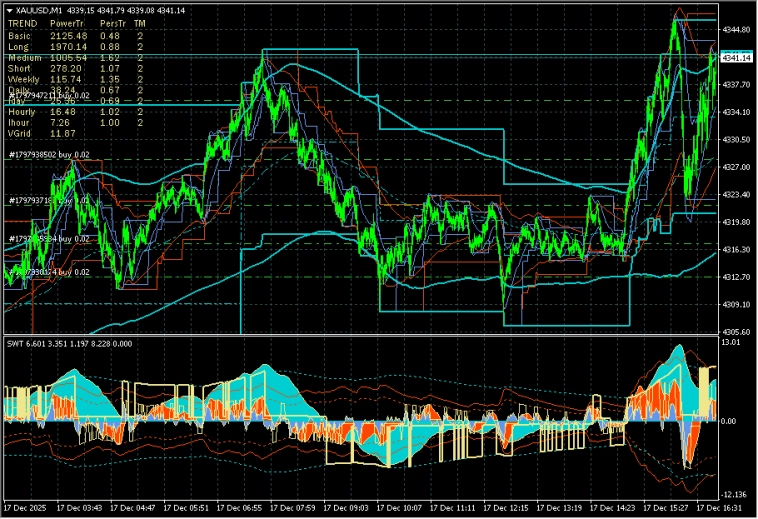Click the current price tag 4341.14
This screenshot has width=758, height=519.
click(x=735, y=58)
